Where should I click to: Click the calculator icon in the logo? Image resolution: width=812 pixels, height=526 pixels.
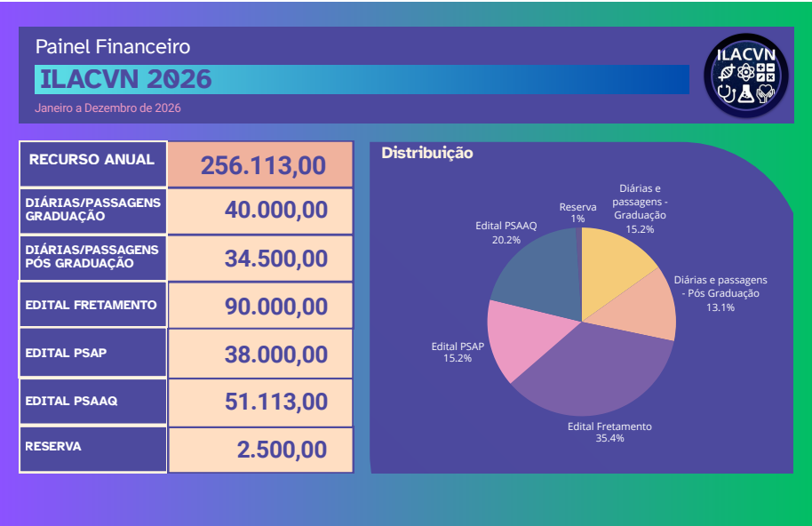pos(766,72)
